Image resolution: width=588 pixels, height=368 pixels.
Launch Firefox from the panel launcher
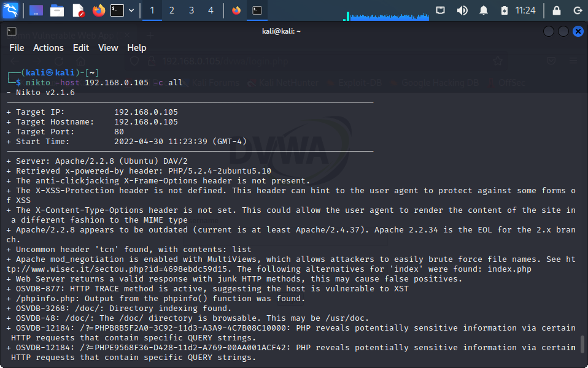[99, 10]
